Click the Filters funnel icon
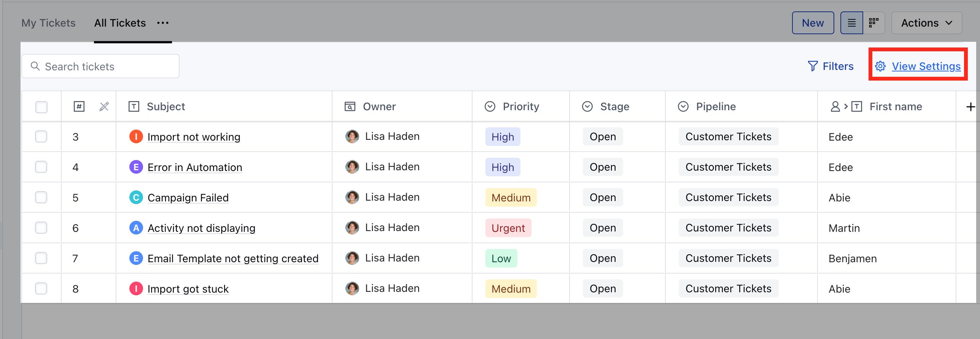980x339 pixels. 813,66
